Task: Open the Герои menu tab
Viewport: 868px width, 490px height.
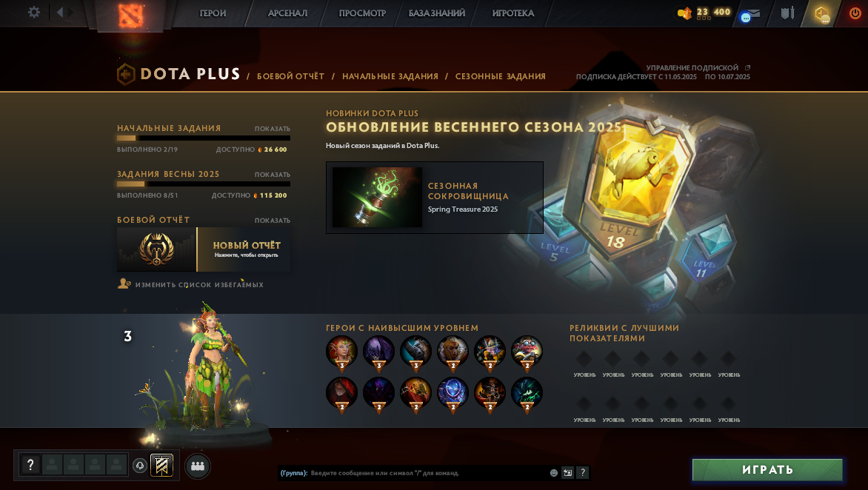Action: (213, 13)
